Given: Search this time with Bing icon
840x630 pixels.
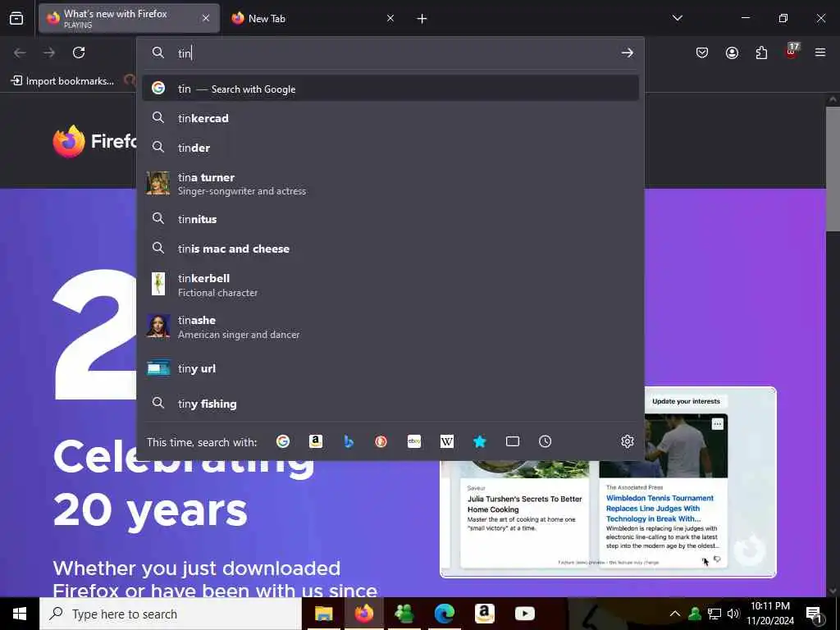Looking at the screenshot, I should [x=349, y=441].
